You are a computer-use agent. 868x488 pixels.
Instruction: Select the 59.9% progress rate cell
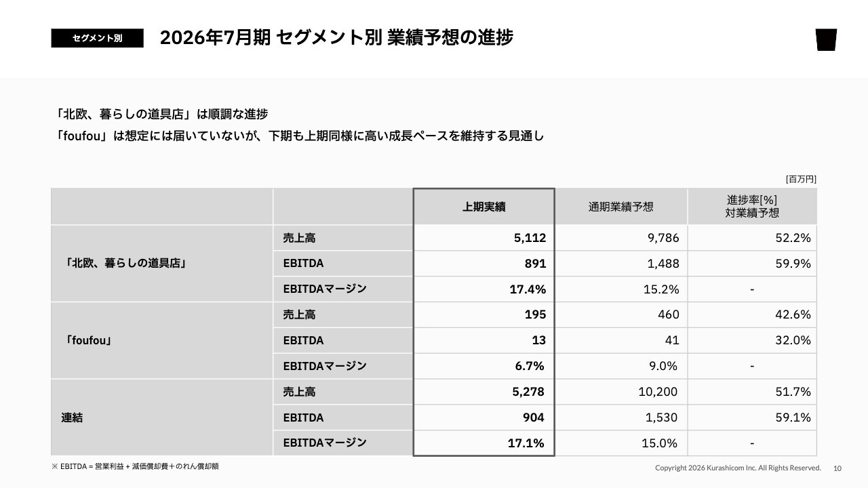[x=793, y=264]
